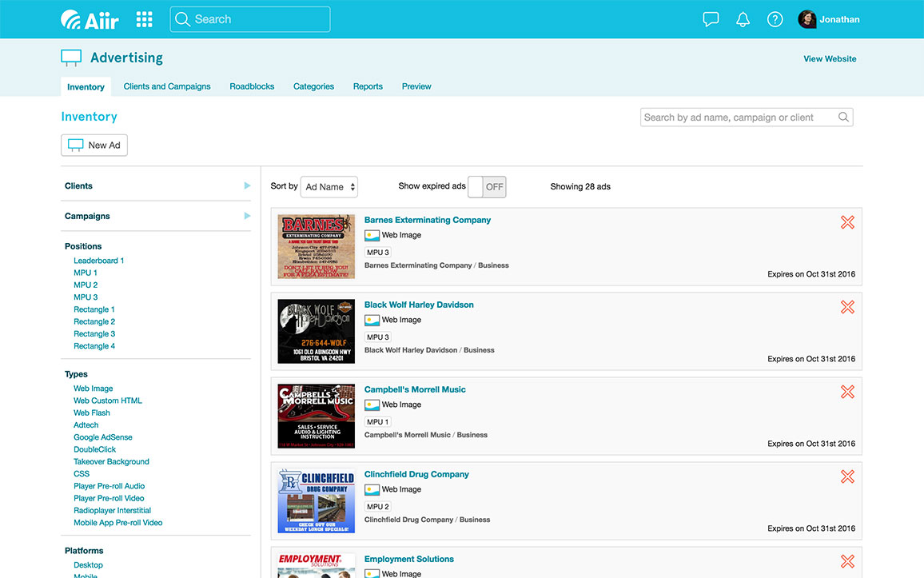
Task: Click the Aiir logo
Action: 90,19
